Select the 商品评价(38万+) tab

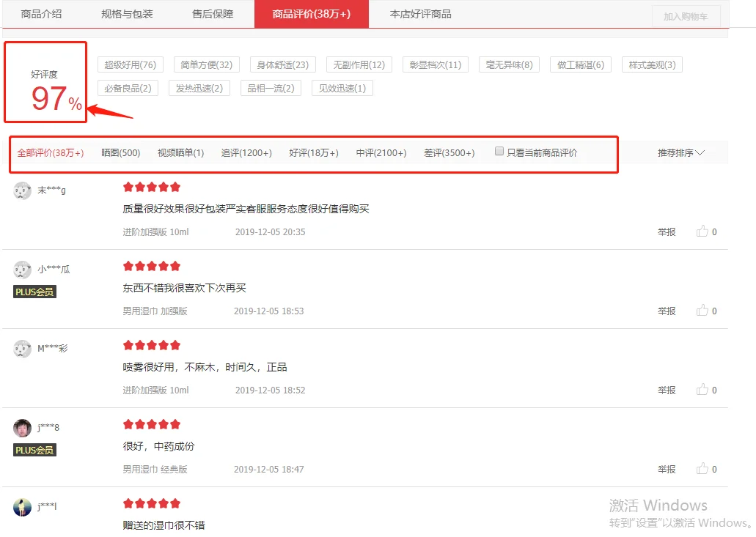tap(312, 14)
